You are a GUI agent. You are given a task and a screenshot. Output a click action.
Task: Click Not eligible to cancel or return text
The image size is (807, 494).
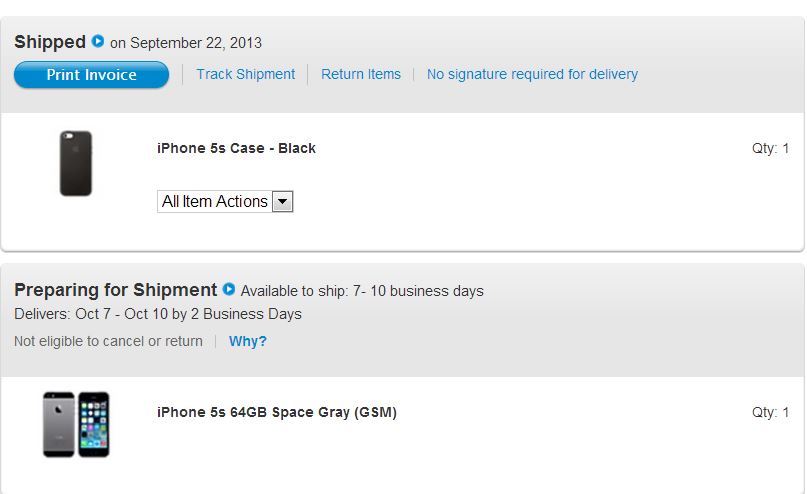(109, 341)
